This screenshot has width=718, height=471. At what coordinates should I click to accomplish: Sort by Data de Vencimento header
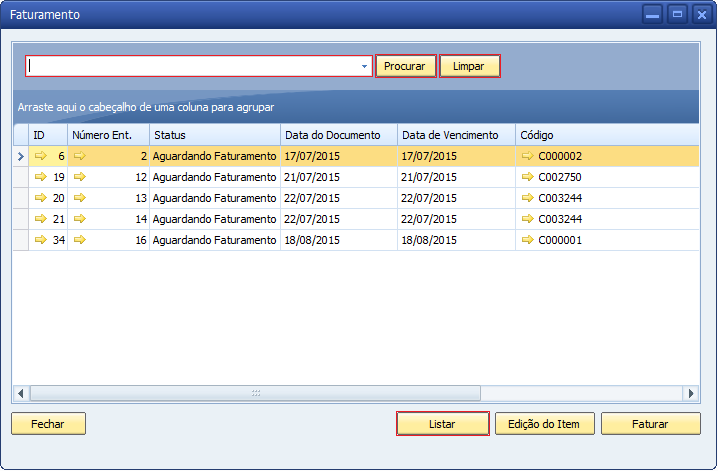point(456,135)
